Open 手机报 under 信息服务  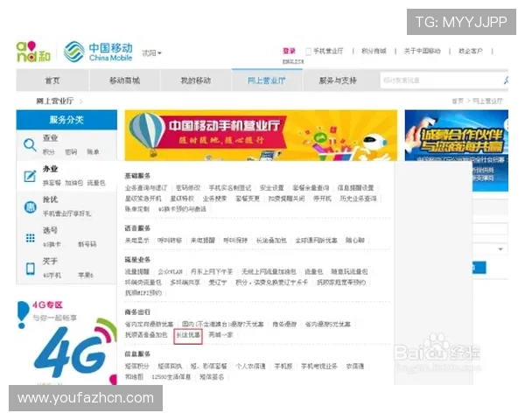tap(283, 367)
